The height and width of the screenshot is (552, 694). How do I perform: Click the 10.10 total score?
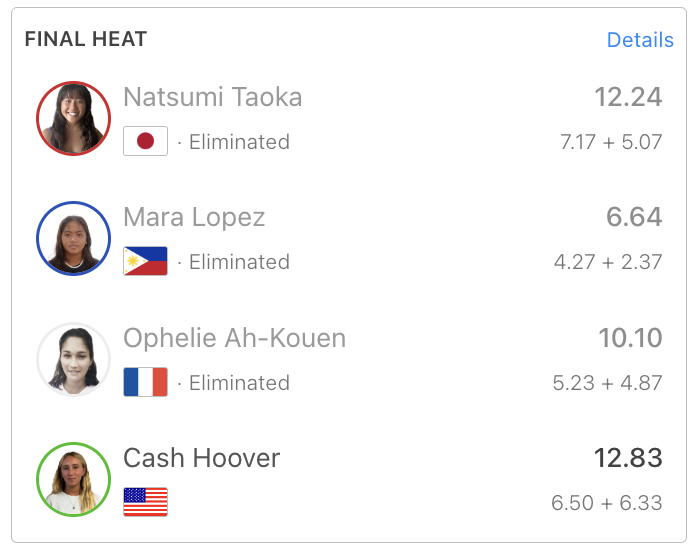click(630, 338)
